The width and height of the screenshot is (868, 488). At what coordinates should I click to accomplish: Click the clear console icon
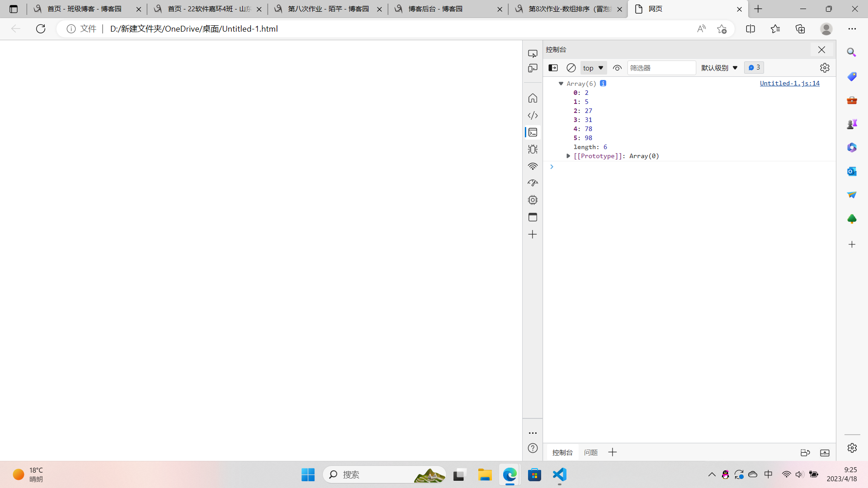click(x=571, y=68)
